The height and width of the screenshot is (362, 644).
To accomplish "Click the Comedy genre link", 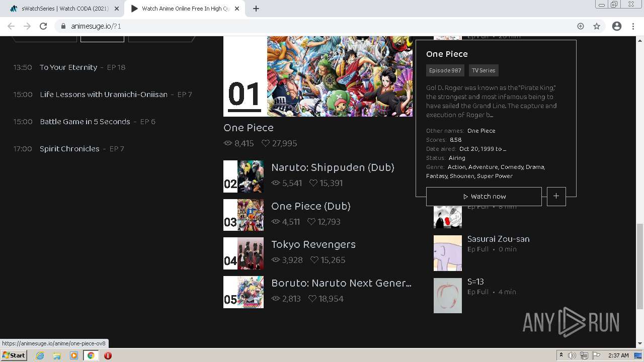I will tap(512, 167).
